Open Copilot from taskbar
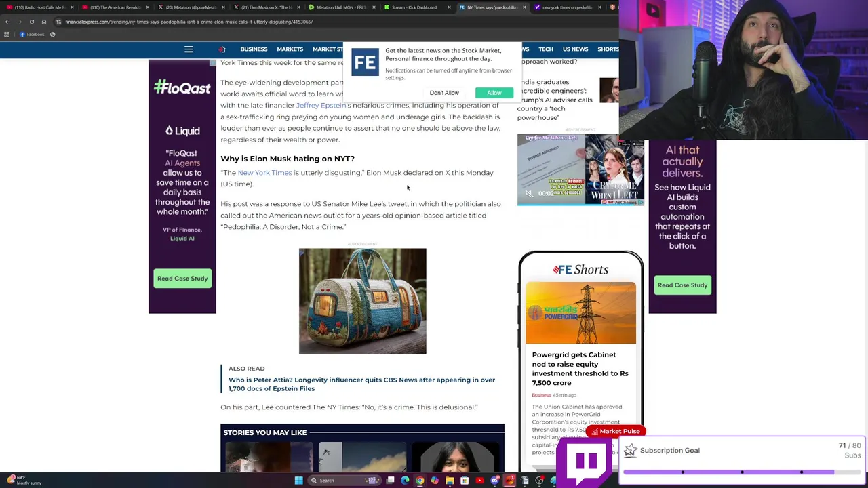Image resolution: width=868 pixels, height=488 pixels. [x=435, y=481]
